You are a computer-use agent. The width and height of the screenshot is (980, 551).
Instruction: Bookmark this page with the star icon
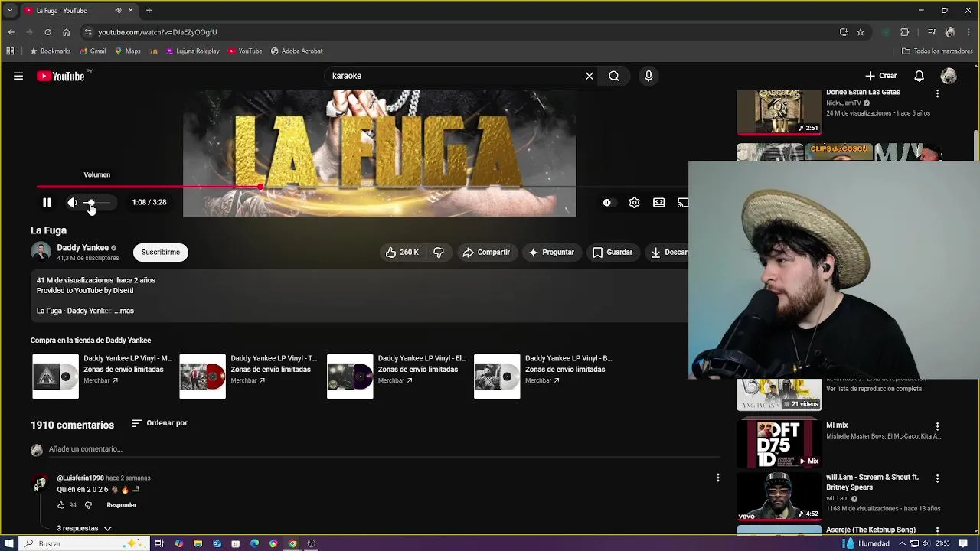tap(861, 32)
